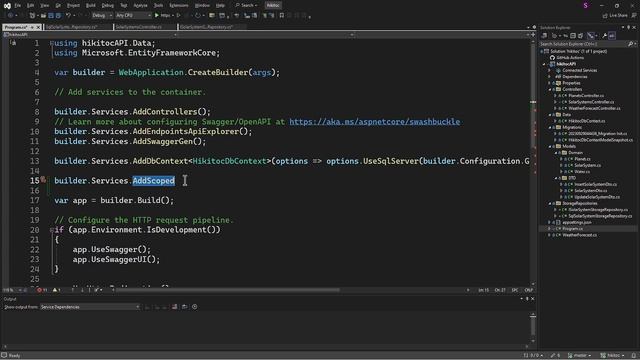Click the bookmark icon in the main toolbar
The height and width of the screenshot is (360, 640).
click(x=282, y=16)
